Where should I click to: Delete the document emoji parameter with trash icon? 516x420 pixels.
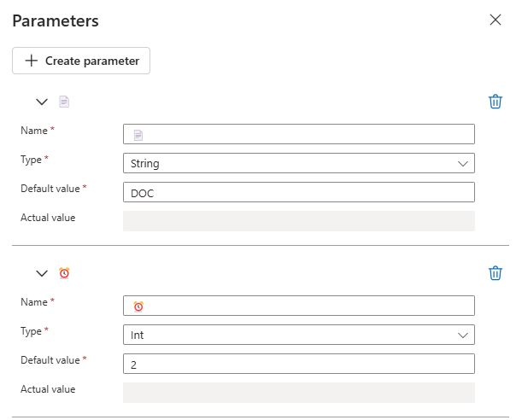click(495, 102)
